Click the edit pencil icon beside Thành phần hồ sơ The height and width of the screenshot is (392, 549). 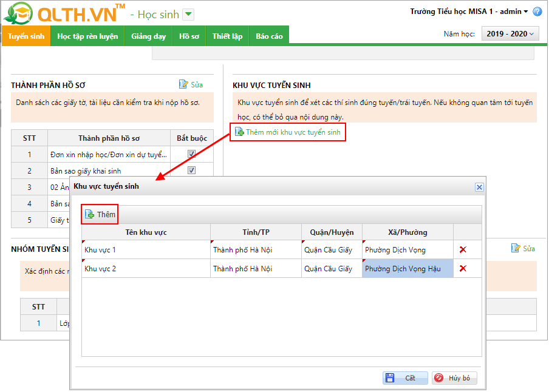[183, 84]
